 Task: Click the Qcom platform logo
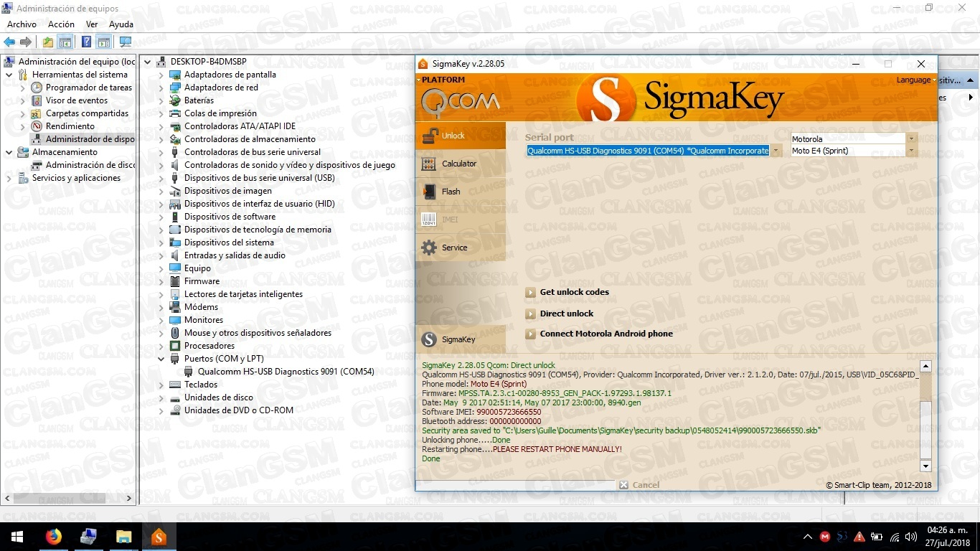coord(460,101)
